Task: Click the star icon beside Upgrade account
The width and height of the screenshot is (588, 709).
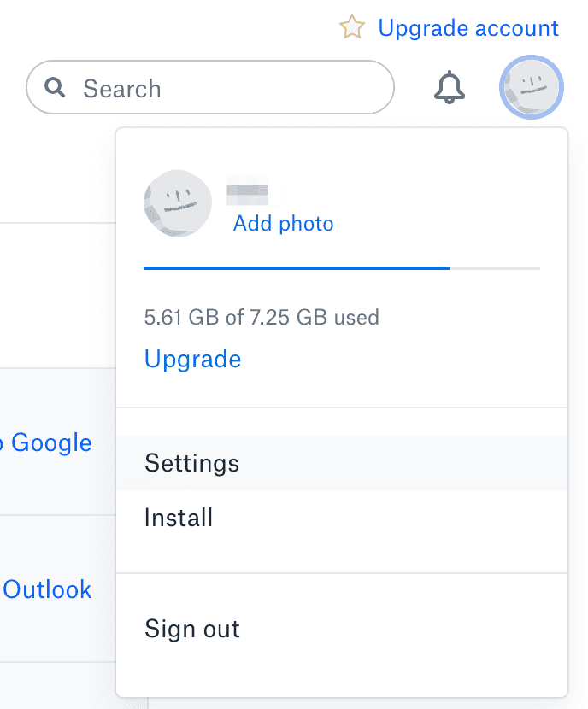Action: tap(351, 28)
